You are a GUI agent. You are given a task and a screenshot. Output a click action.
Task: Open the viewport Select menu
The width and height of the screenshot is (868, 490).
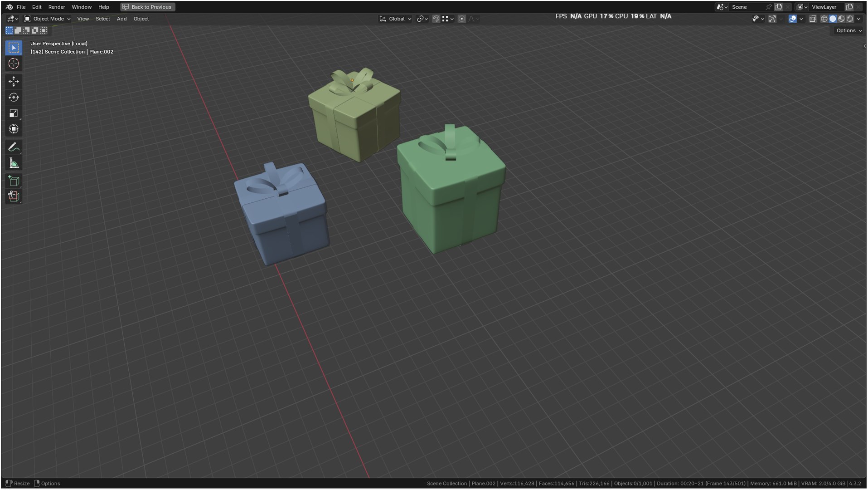tap(103, 19)
